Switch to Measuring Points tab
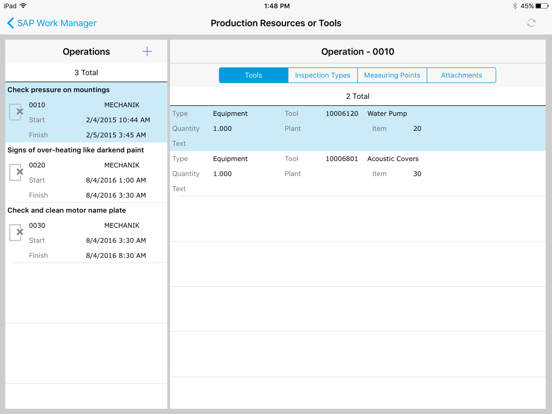Viewport: 552px width, 414px height. pos(392,75)
